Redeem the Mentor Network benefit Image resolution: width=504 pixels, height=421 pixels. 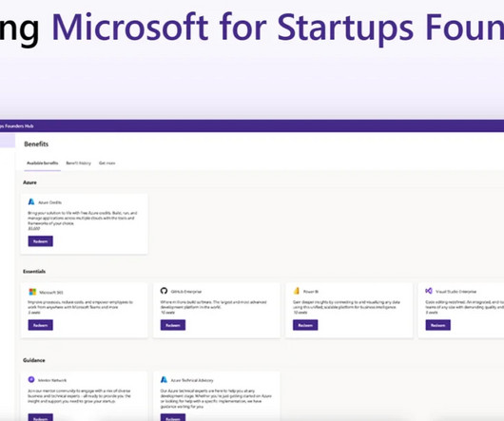(41, 417)
